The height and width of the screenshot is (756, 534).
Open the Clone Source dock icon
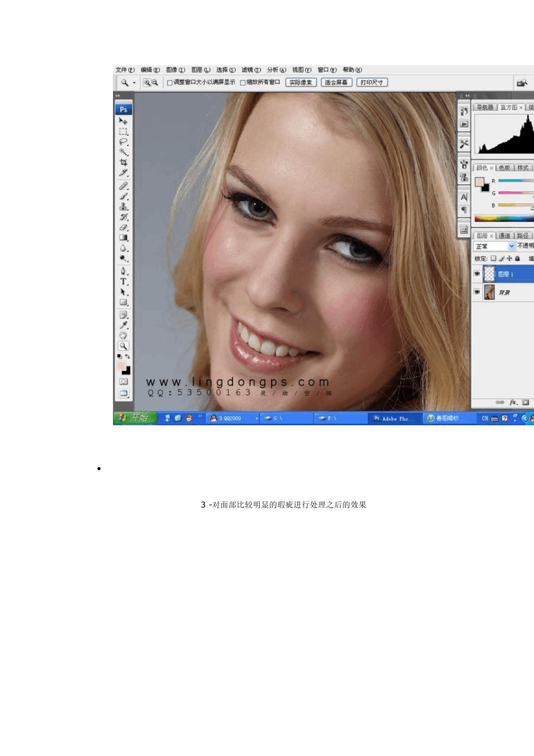click(x=464, y=177)
